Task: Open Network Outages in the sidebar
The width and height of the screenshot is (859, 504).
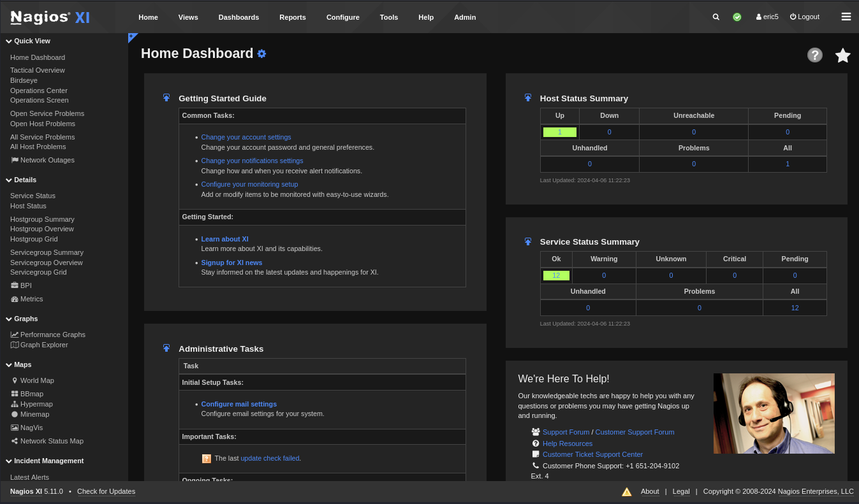Action: (42, 160)
